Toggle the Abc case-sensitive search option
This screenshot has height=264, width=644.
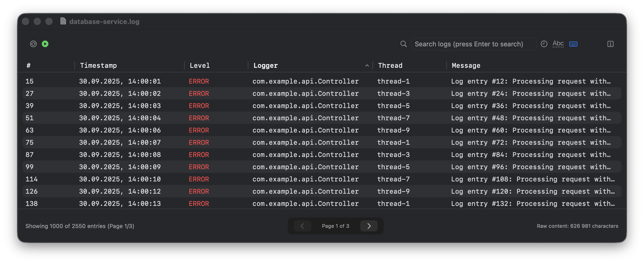coord(558,44)
